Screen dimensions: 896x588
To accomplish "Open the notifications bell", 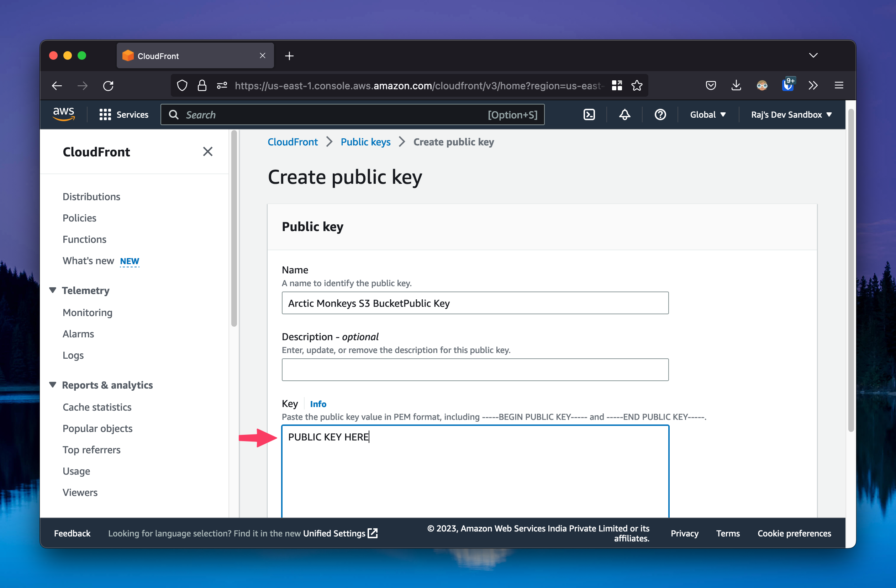I will [x=624, y=114].
